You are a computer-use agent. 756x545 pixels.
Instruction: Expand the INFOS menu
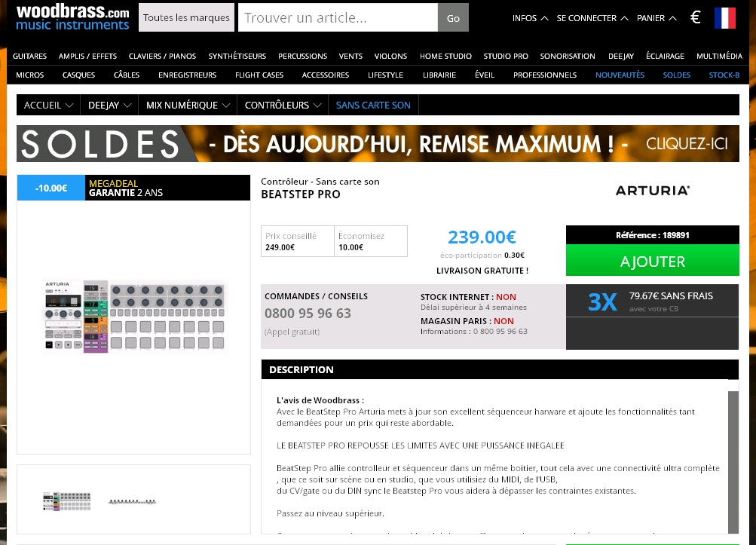pos(530,18)
